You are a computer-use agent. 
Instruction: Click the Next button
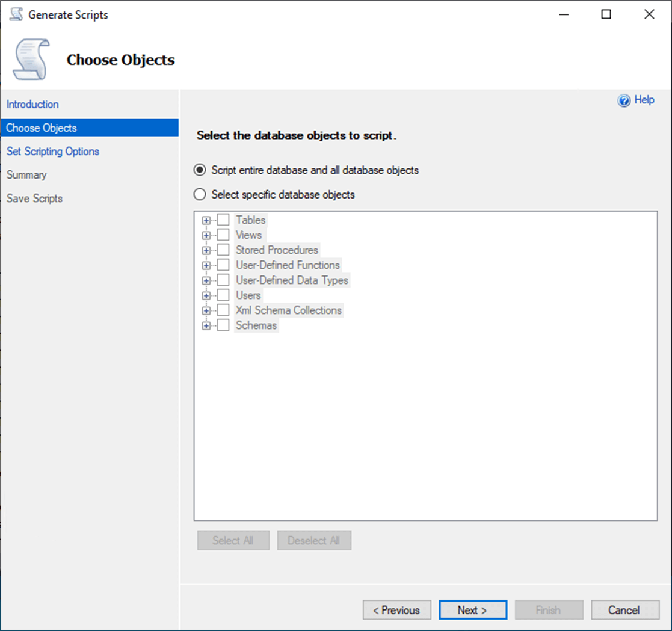coord(473,609)
